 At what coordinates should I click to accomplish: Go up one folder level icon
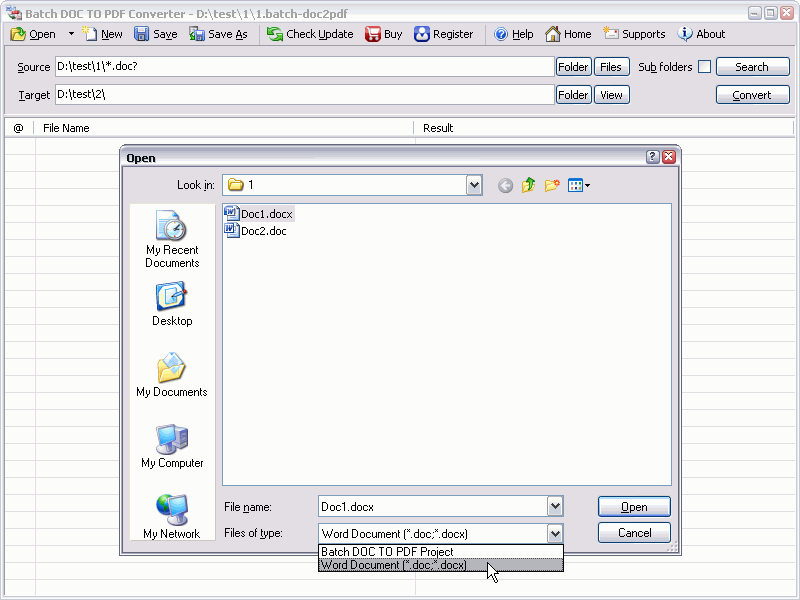tap(529, 185)
